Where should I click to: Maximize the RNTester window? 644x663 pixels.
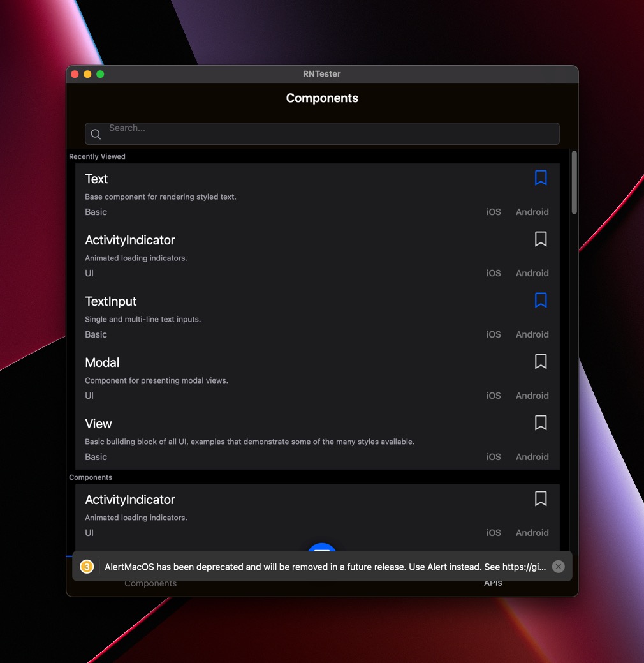coord(100,74)
